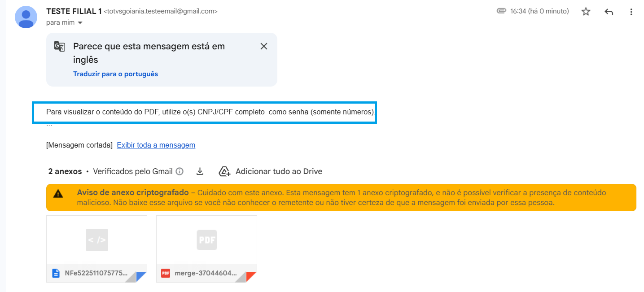
Task: Click sender name TESTE FILIAL 1
Action: click(74, 11)
